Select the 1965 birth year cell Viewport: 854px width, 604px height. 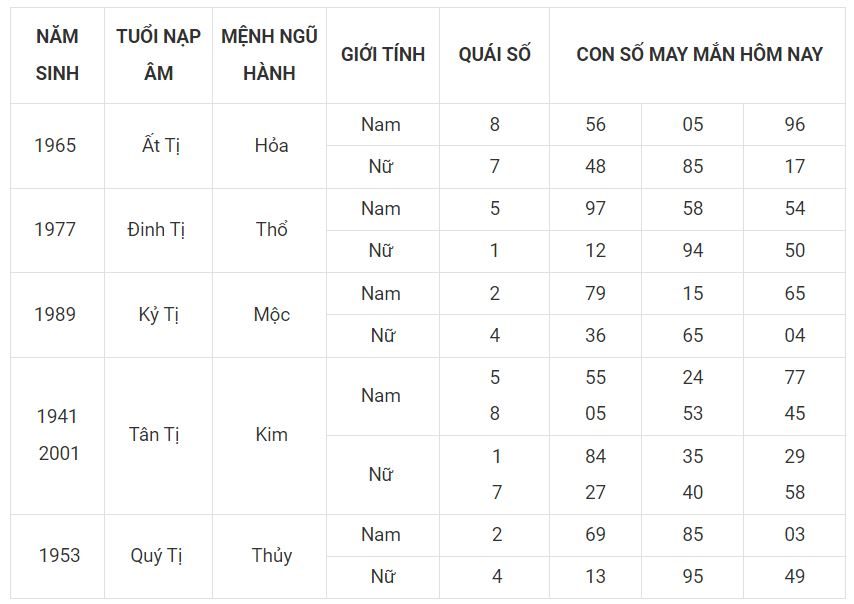(57, 146)
